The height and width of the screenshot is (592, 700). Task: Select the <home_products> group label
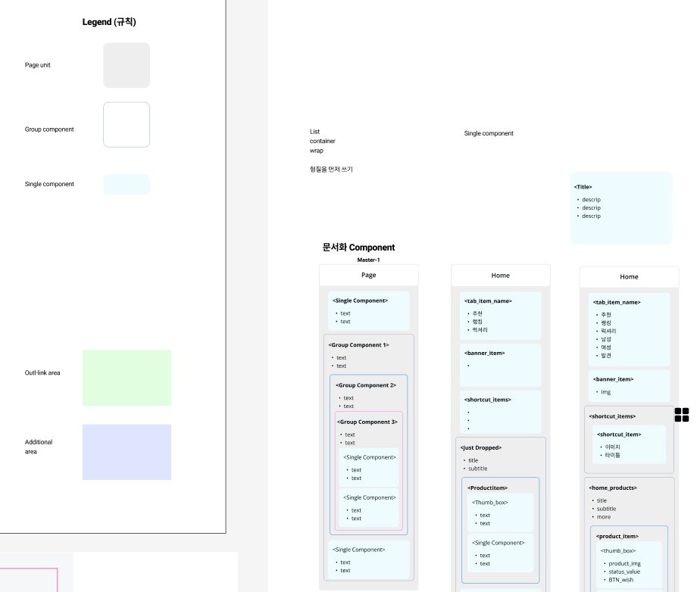click(612, 488)
